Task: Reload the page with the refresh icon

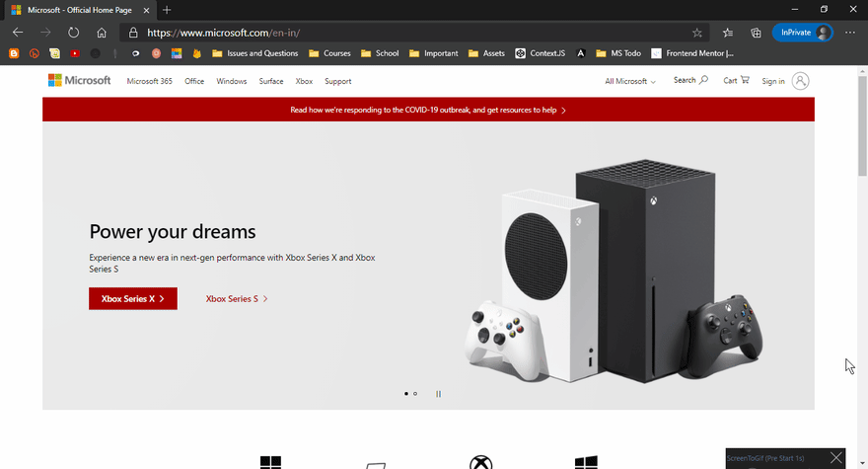Action: point(73,33)
